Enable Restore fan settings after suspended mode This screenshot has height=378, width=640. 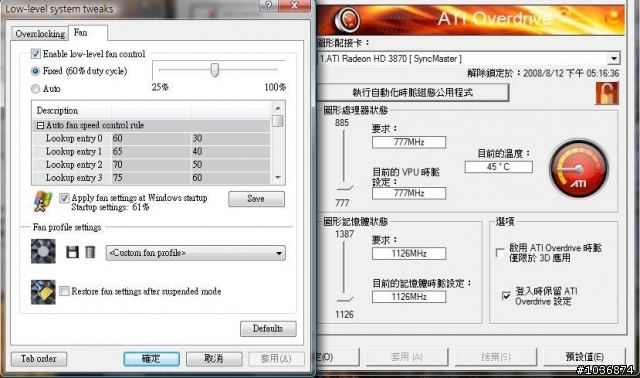click(64, 291)
